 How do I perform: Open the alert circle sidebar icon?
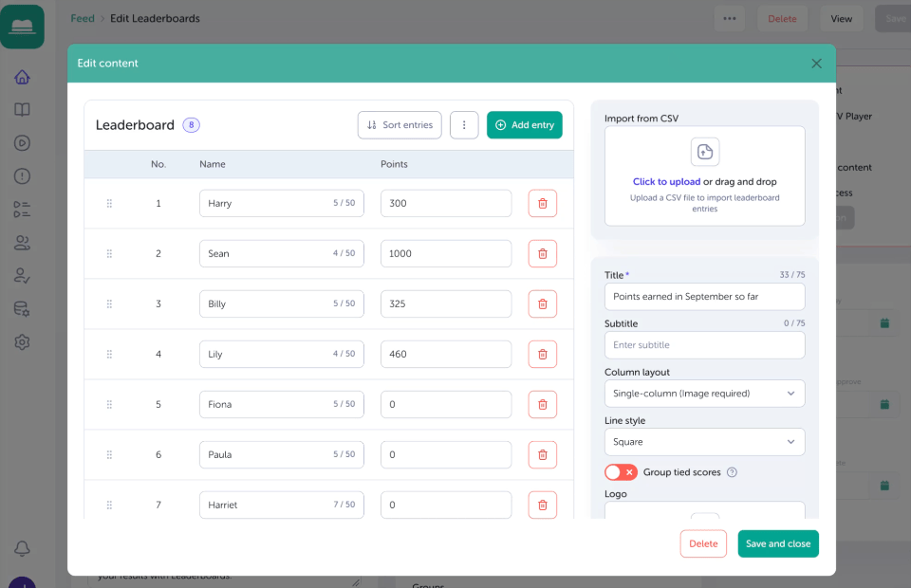point(22,175)
